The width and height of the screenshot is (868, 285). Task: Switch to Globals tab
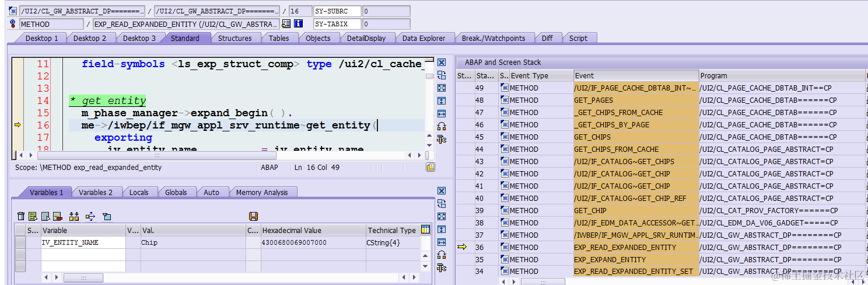pyautogui.click(x=176, y=192)
